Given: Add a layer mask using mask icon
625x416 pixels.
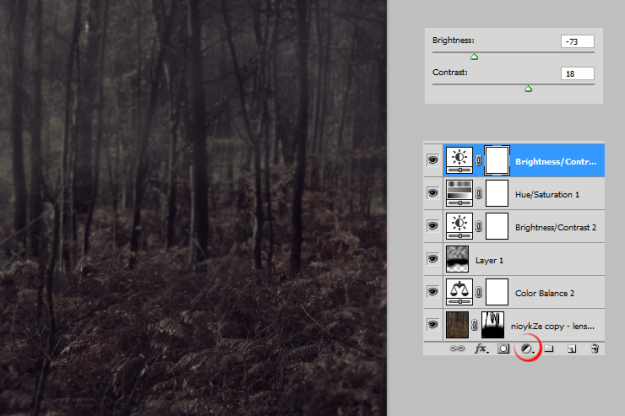Looking at the screenshot, I should 503,349.
